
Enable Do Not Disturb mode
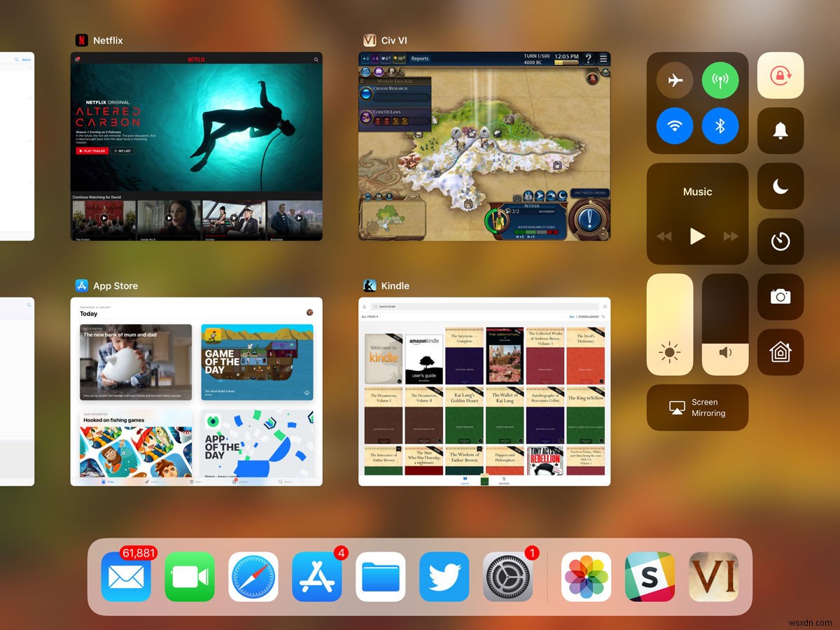(780, 186)
